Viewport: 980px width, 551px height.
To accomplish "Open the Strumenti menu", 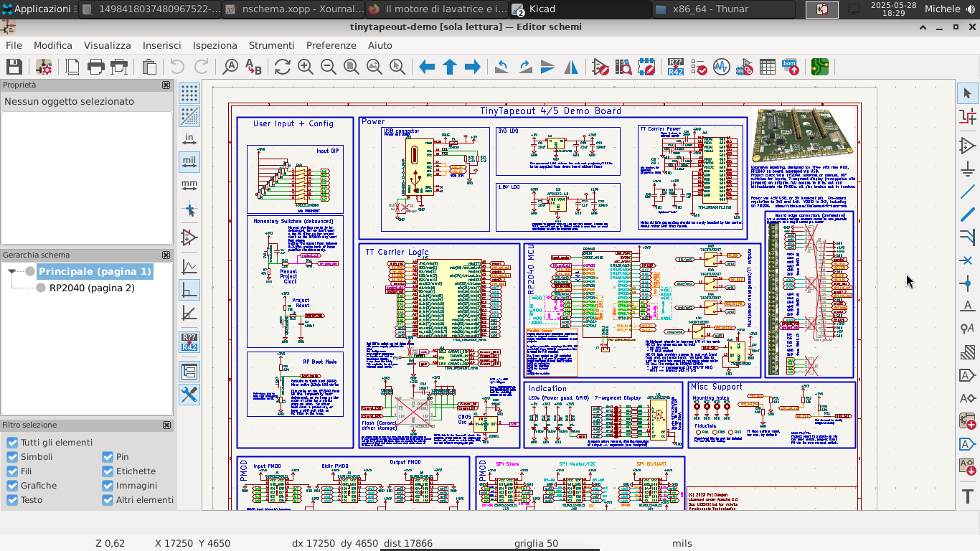I will coord(271,45).
